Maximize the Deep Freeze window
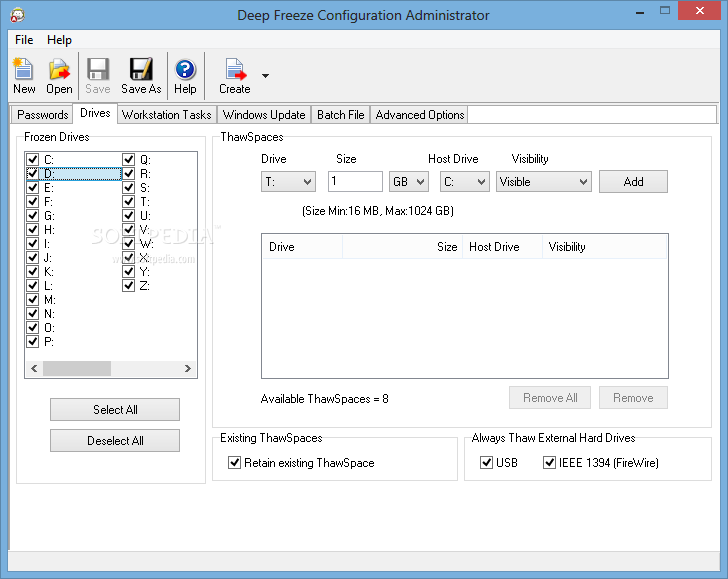 pos(665,11)
